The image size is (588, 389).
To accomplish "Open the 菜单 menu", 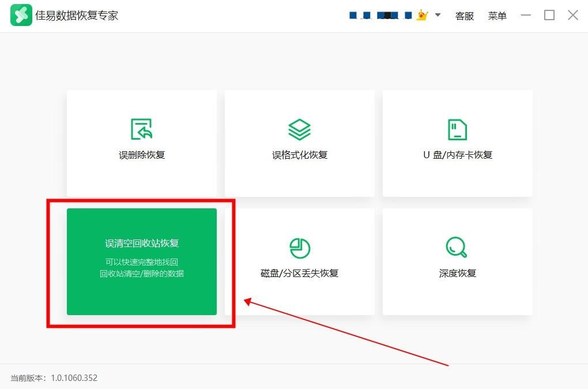I will click(x=497, y=16).
